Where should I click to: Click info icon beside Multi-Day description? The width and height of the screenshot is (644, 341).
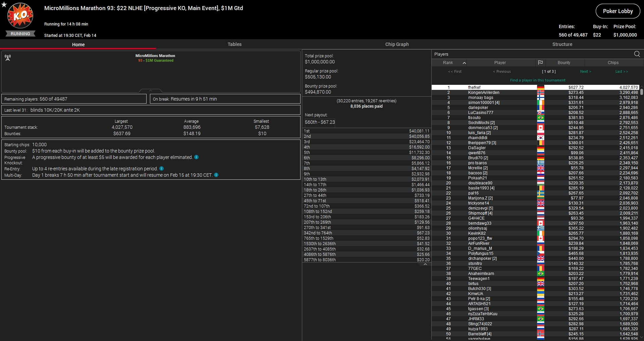pyautogui.click(x=216, y=175)
